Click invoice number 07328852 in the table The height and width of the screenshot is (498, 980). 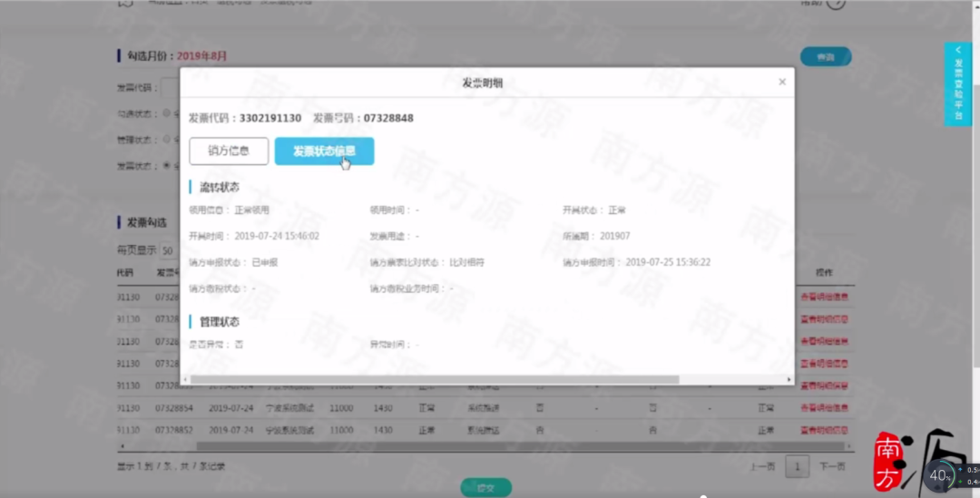pyautogui.click(x=173, y=431)
